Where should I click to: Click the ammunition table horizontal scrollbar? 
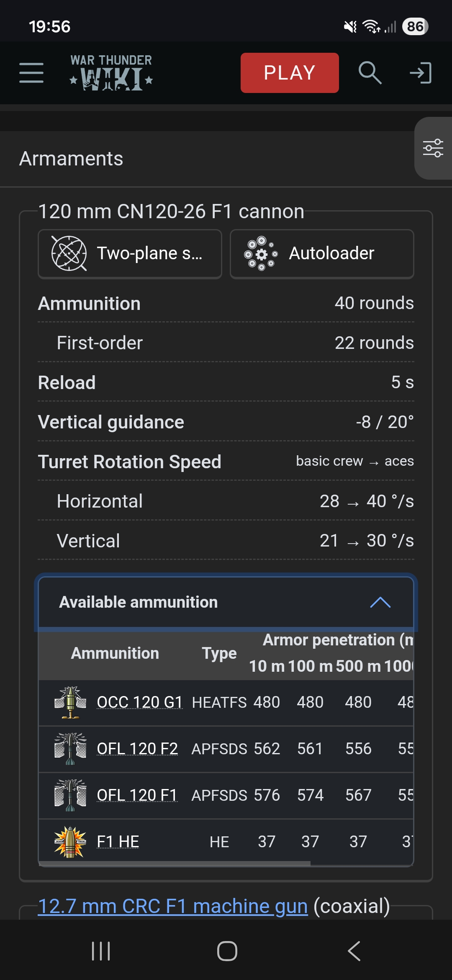click(175, 863)
